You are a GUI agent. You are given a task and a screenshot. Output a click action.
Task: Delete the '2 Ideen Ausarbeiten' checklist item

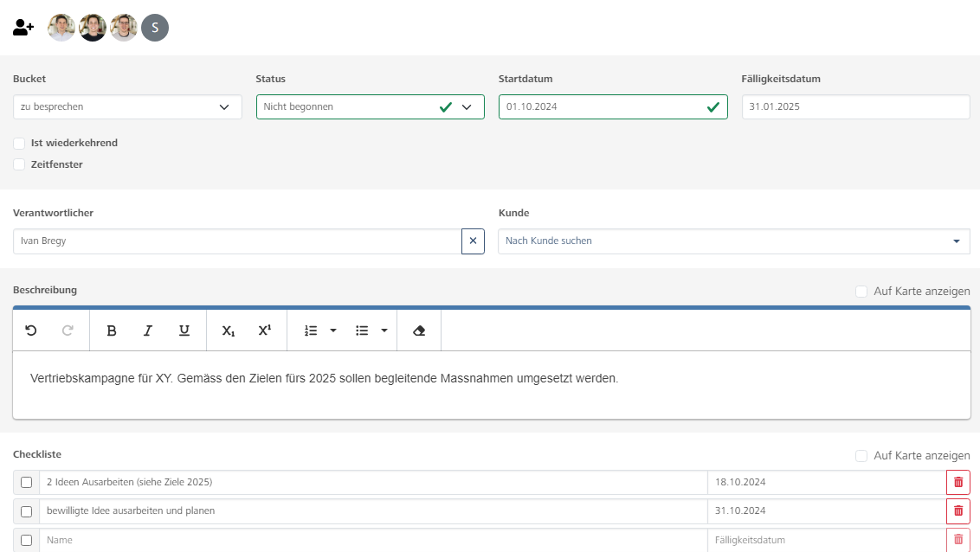coord(957,482)
